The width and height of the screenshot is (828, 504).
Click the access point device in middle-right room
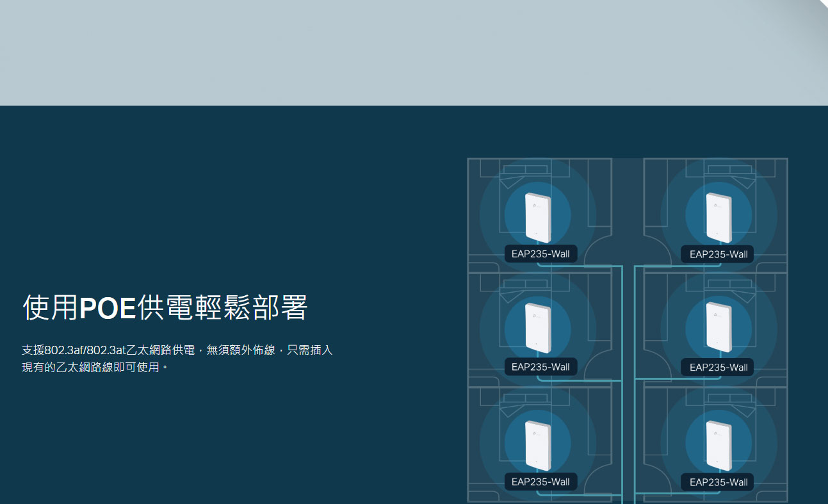[718, 328]
